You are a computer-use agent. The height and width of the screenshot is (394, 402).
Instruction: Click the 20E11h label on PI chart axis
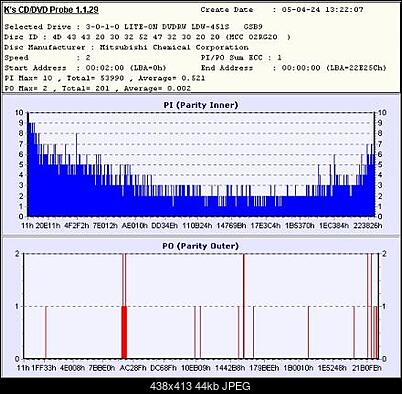[x=48, y=226]
